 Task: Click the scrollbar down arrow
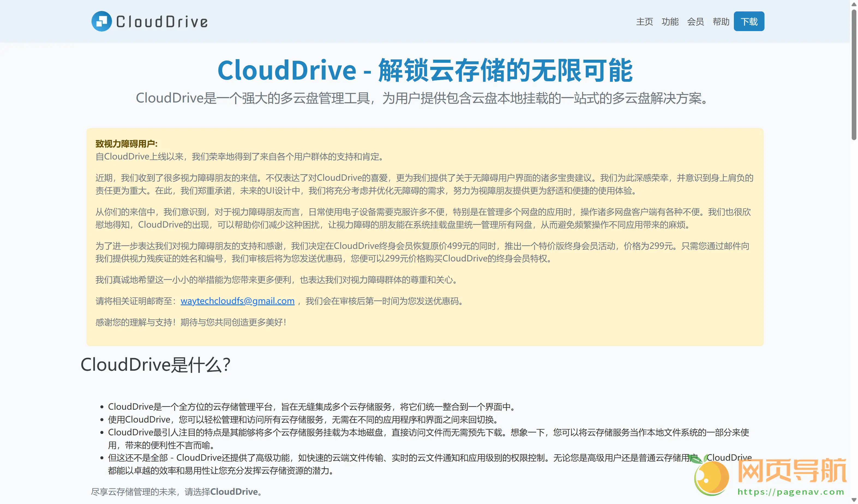tap(854, 500)
